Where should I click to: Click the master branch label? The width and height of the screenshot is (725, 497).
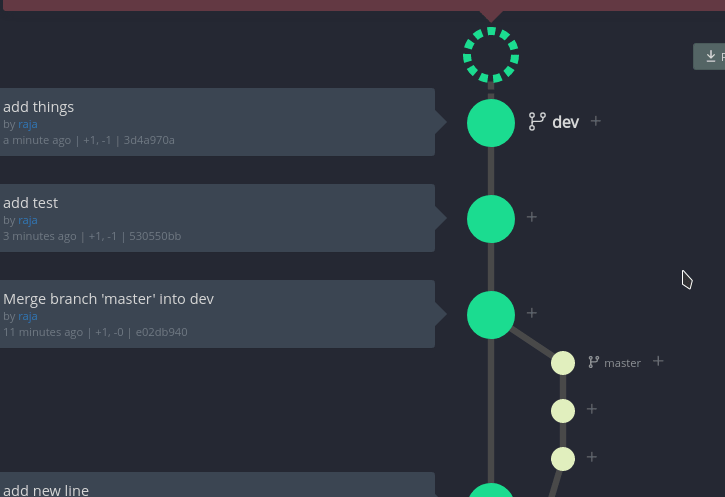click(622, 363)
